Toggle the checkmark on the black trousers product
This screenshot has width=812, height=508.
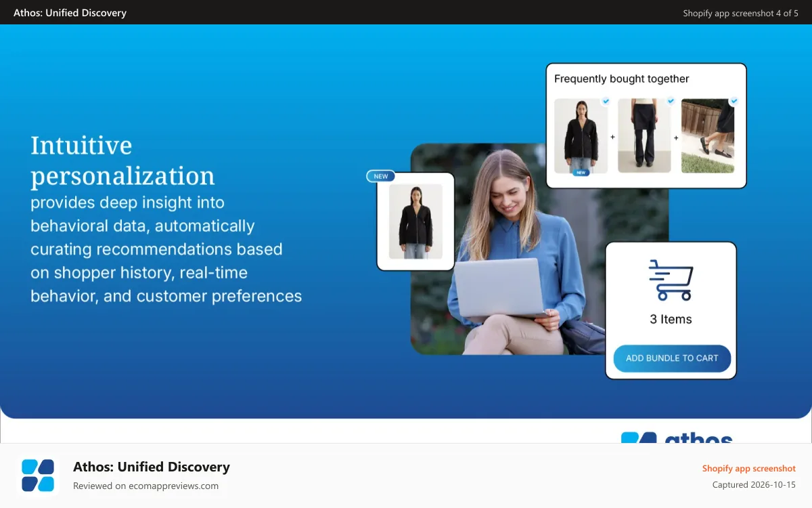(671, 101)
